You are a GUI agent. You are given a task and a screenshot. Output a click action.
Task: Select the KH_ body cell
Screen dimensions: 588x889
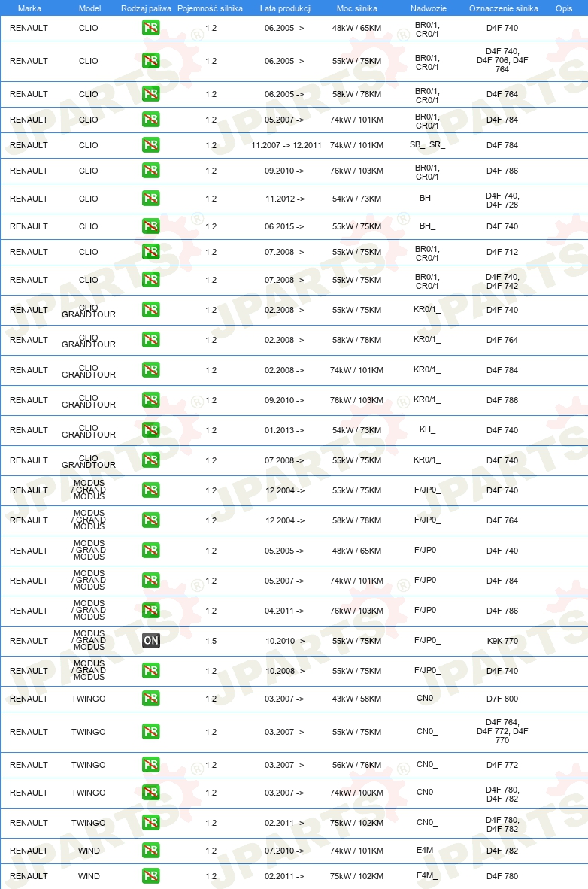[428, 430]
